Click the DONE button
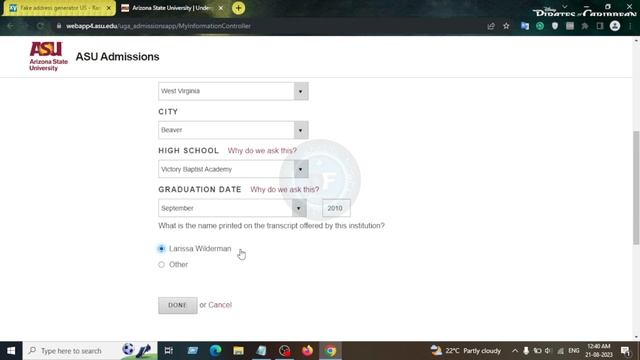640x360 pixels. click(178, 305)
